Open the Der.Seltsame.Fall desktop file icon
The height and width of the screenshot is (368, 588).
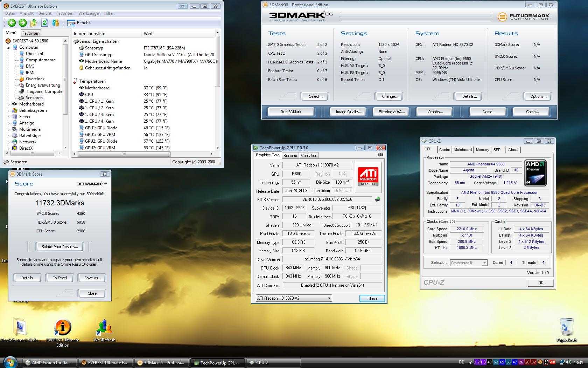[20, 330]
